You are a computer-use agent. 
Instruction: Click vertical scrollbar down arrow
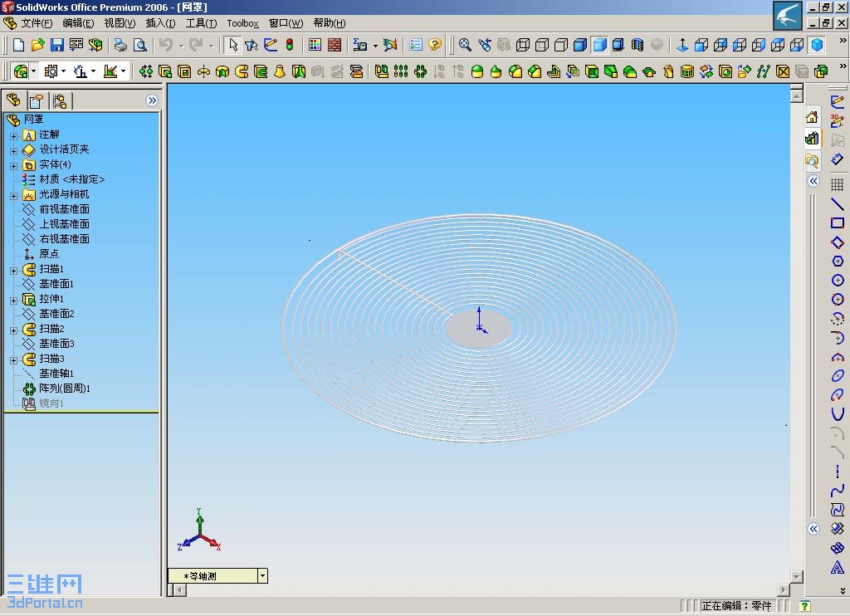pyautogui.click(x=796, y=577)
